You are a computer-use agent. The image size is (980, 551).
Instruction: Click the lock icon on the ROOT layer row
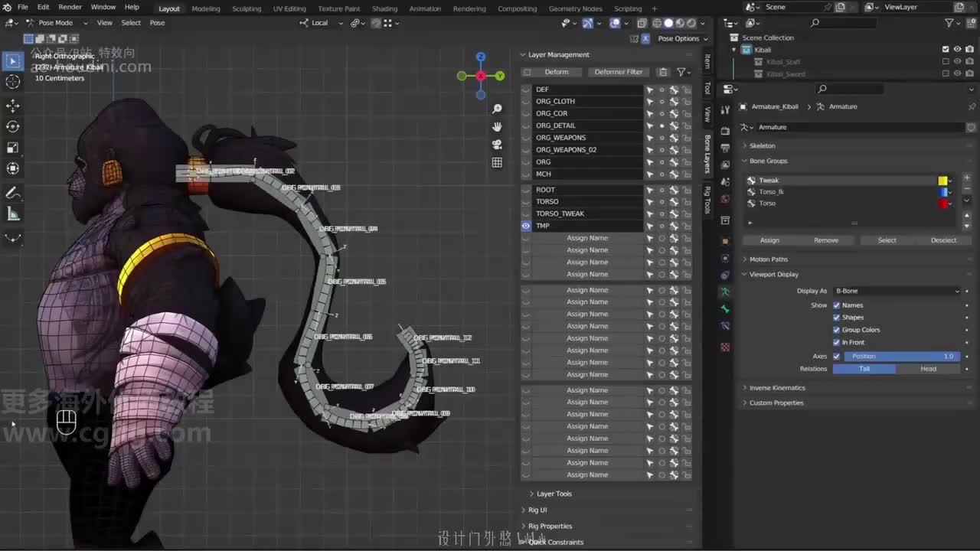[686, 190]
